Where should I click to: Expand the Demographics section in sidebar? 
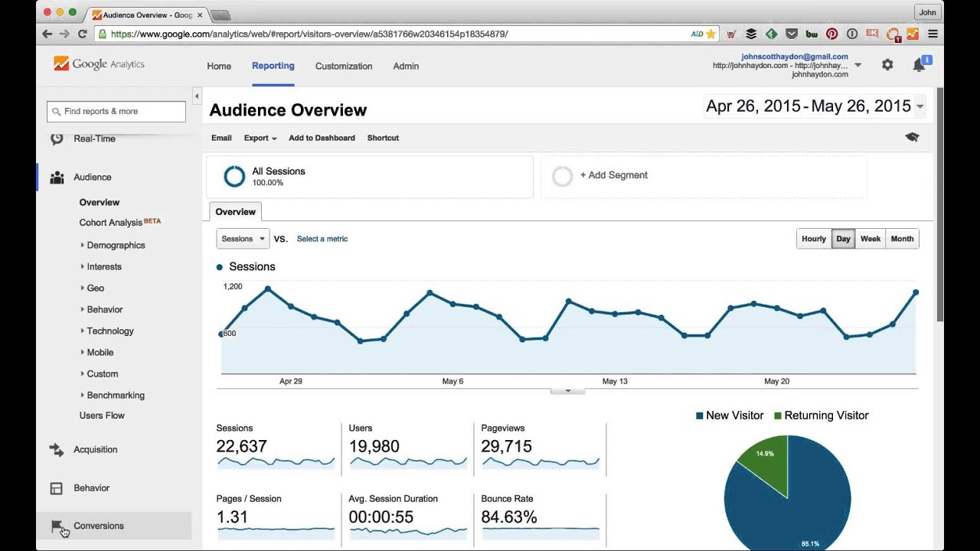tap(116, 246)
